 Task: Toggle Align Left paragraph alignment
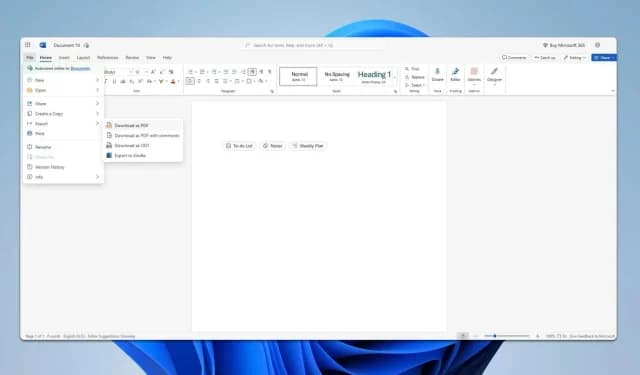click(x=190, y=81)
